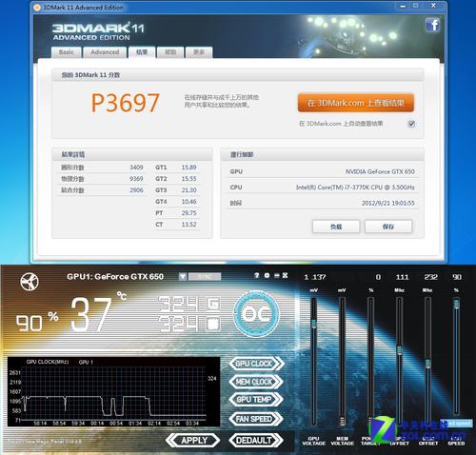Click the fan icon in GPU panel
This screenshot has width=476, height=455.
pos(30,282)
